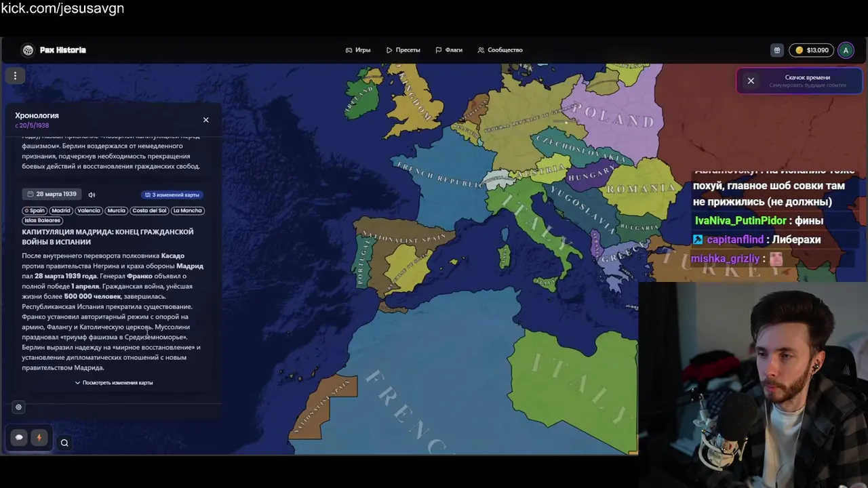Select the Valencia tag

(89, 211)
